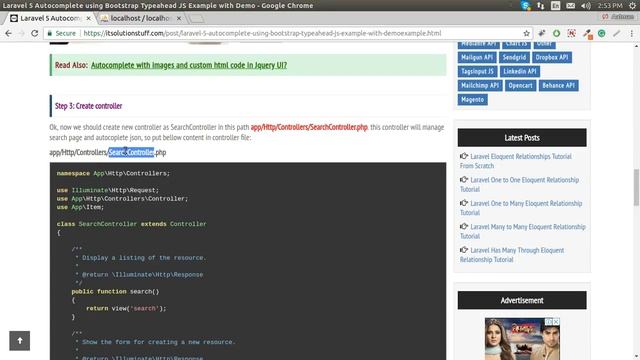
Task: Click the 2:53 PM clock
Action: point(610,5)
